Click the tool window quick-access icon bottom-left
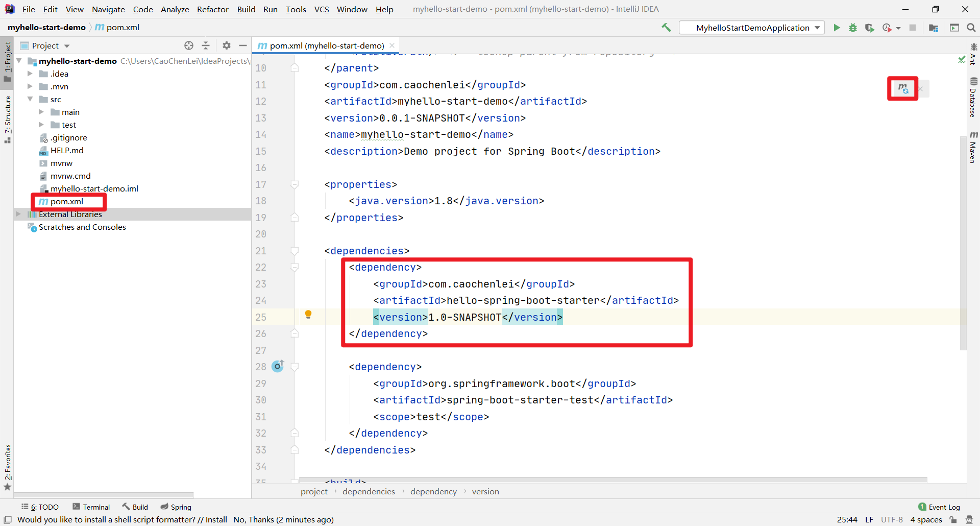The height and width of the screenshot is (526, 980). [x=8, y=519]
